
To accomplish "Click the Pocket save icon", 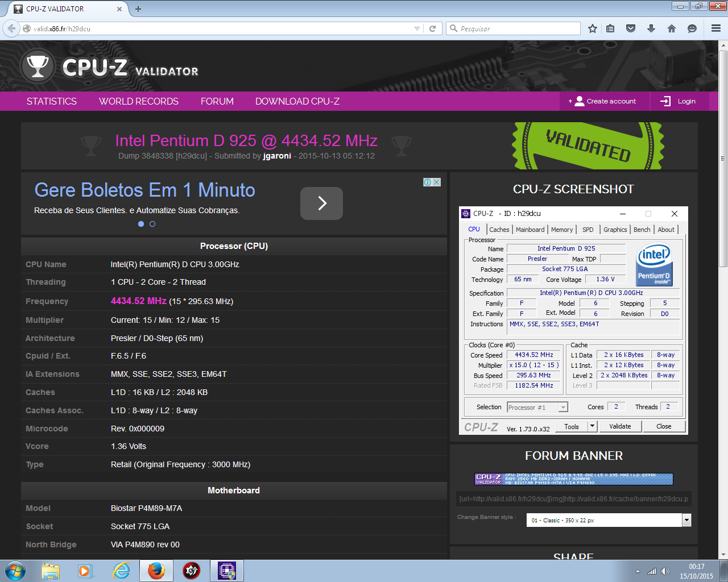I will pyautogui.click(x=631, y=28).
